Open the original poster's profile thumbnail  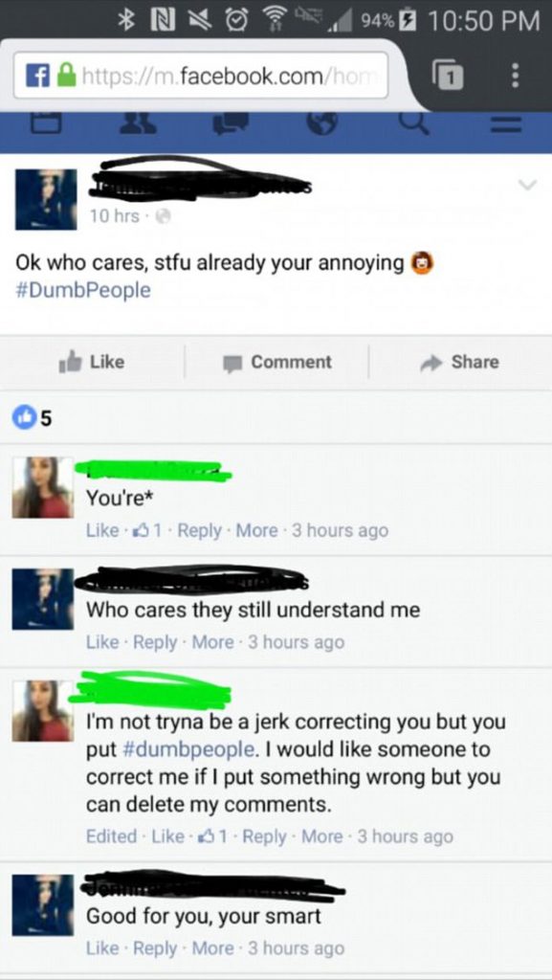pyautogui.click(x=46, y=199)
